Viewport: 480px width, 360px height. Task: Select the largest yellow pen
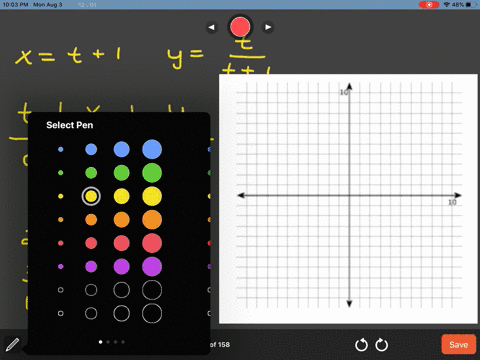(152, 196)
